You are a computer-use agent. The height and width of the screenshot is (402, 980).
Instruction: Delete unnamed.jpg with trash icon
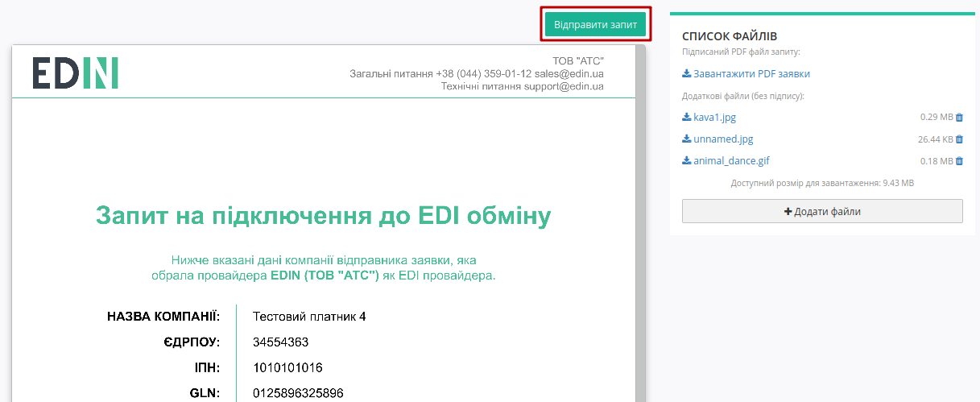coord(959,139)
